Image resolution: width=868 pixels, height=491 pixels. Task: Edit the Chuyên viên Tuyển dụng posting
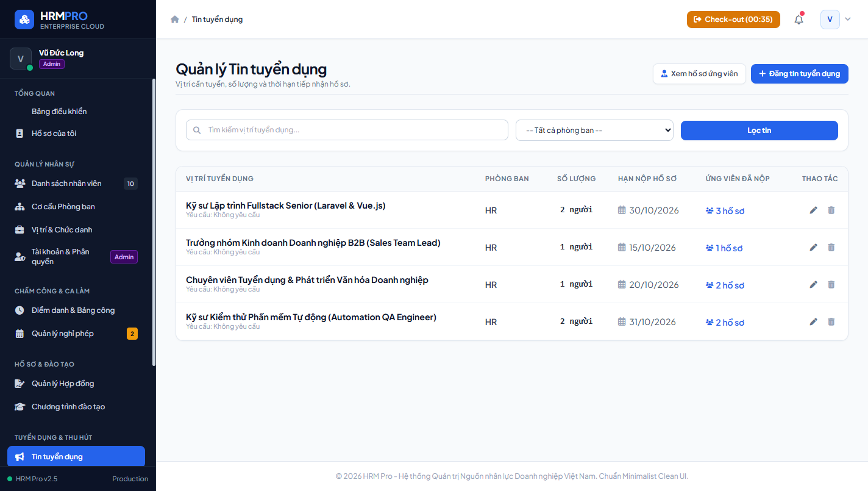click(813, 284)
